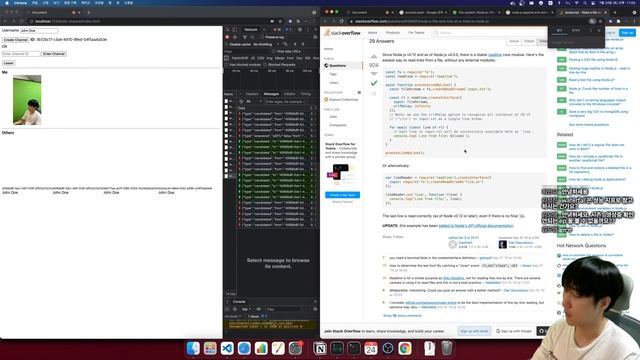
Task: Select the Timing tab in request details
Action: [306, 94]
